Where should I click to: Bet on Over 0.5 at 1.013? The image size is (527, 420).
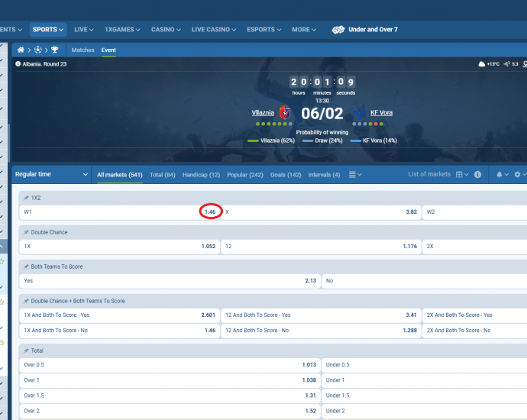170,365
